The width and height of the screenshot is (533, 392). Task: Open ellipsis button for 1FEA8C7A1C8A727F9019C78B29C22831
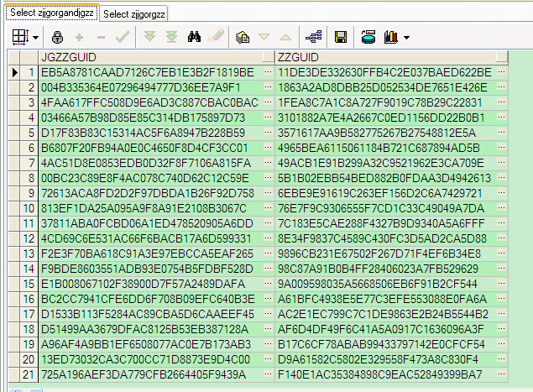(x=501, y=102)
